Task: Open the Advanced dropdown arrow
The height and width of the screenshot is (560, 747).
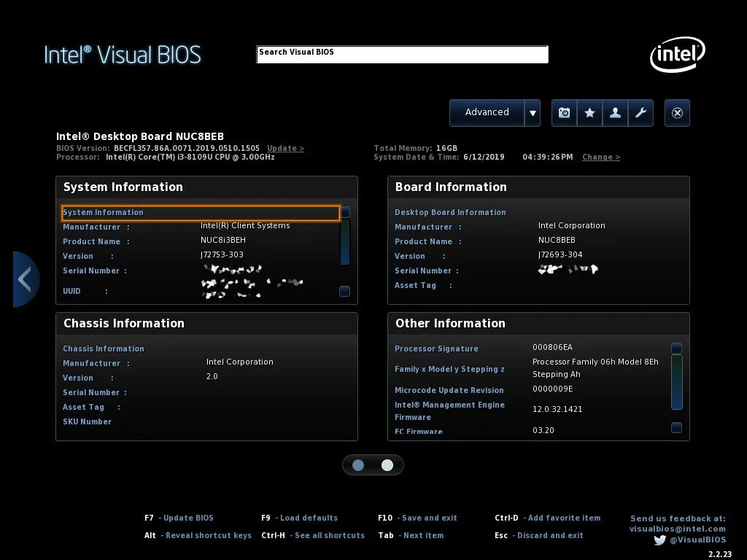Action: coord(533,113)
